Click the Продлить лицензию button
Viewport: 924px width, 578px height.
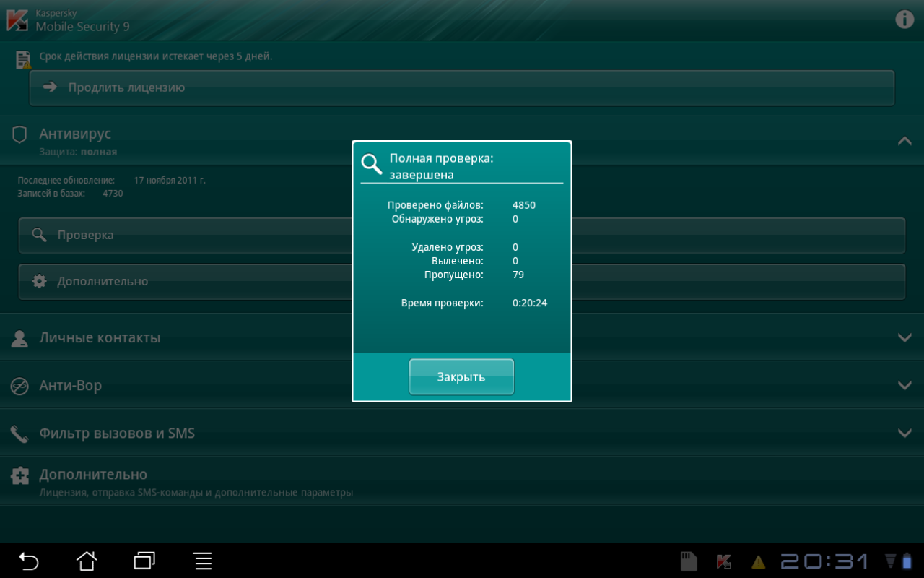click(462, 88)
